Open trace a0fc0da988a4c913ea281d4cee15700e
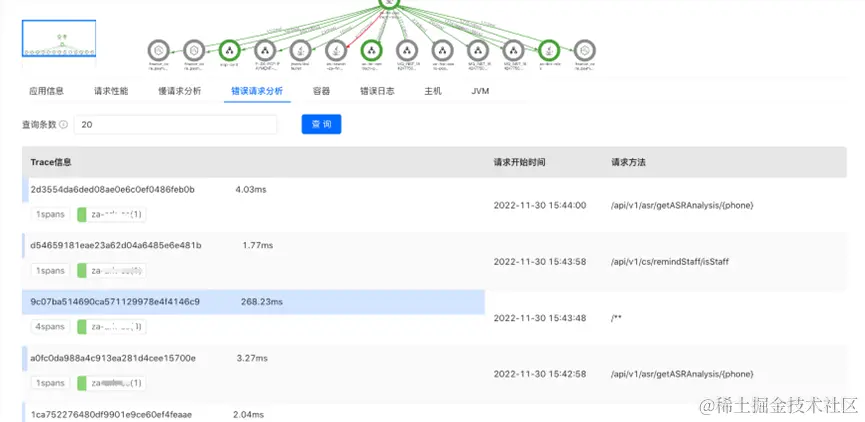 (113, 357)
